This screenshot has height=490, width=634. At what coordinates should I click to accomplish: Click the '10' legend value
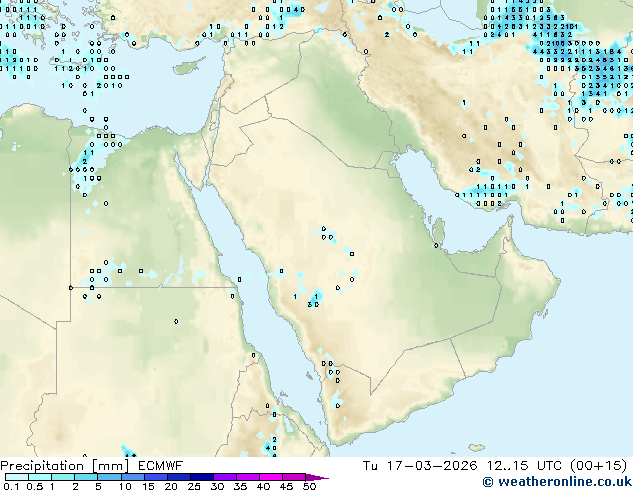[x=125, y=486]
